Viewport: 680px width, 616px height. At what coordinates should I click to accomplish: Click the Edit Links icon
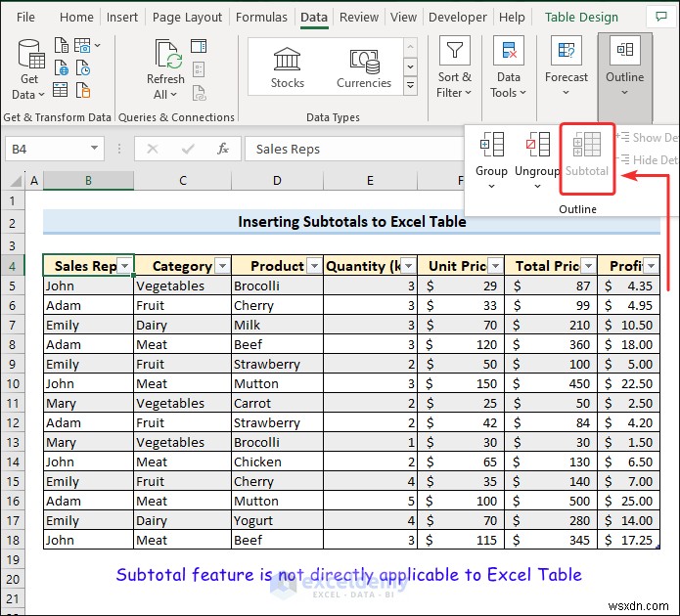[199, 93]
